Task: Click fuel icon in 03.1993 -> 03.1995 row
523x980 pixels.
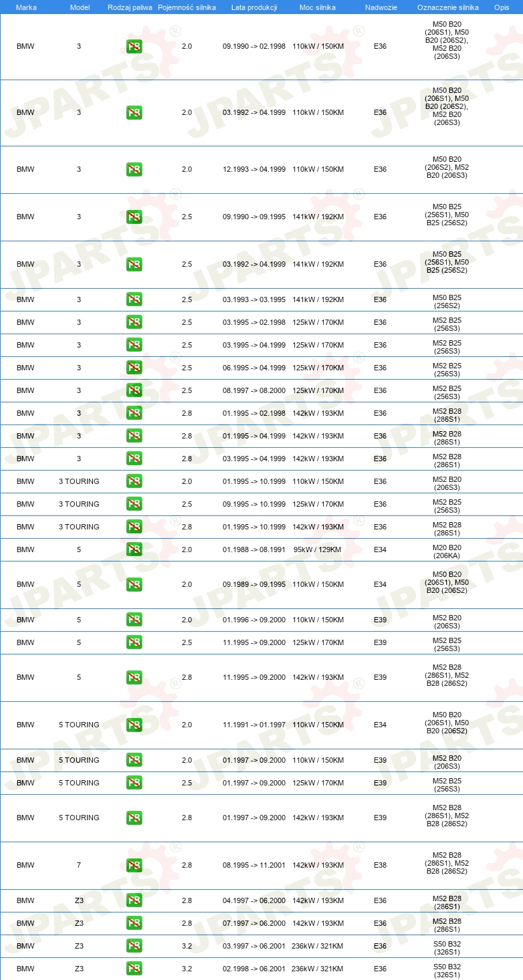Action: coord(134,299)
